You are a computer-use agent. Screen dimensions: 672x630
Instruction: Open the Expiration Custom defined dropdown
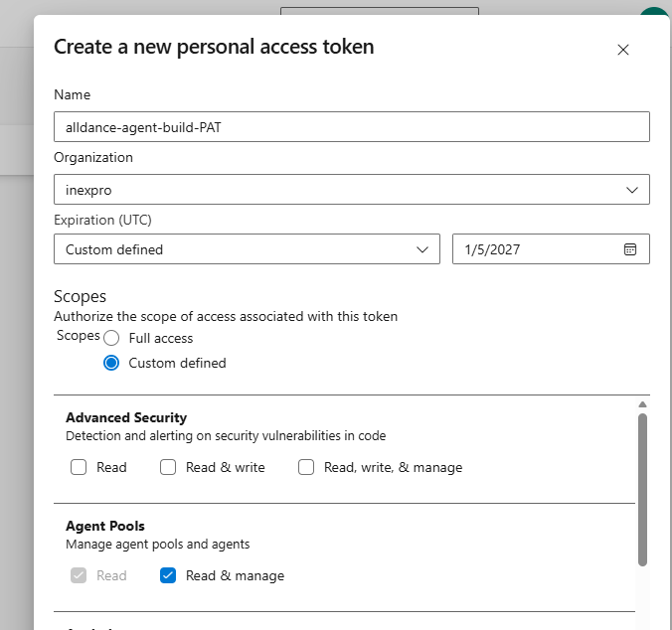(x=247, y=249)
